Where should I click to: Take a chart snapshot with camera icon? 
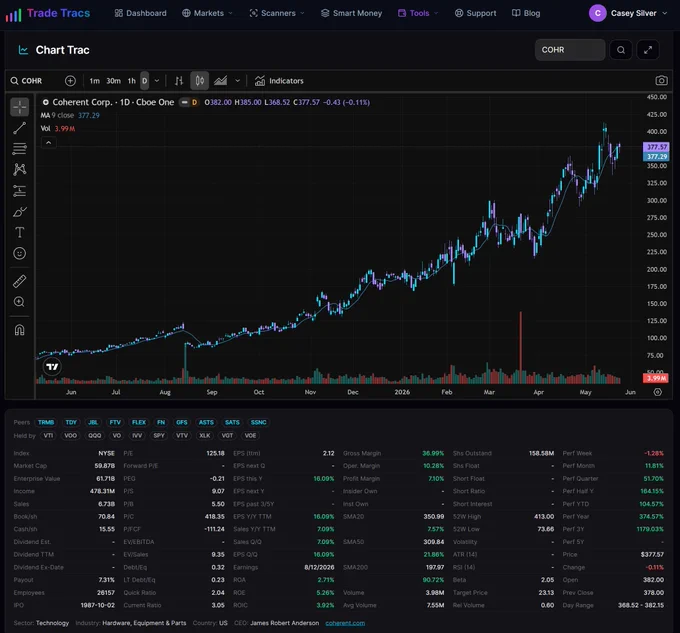(x=661, y=81)
